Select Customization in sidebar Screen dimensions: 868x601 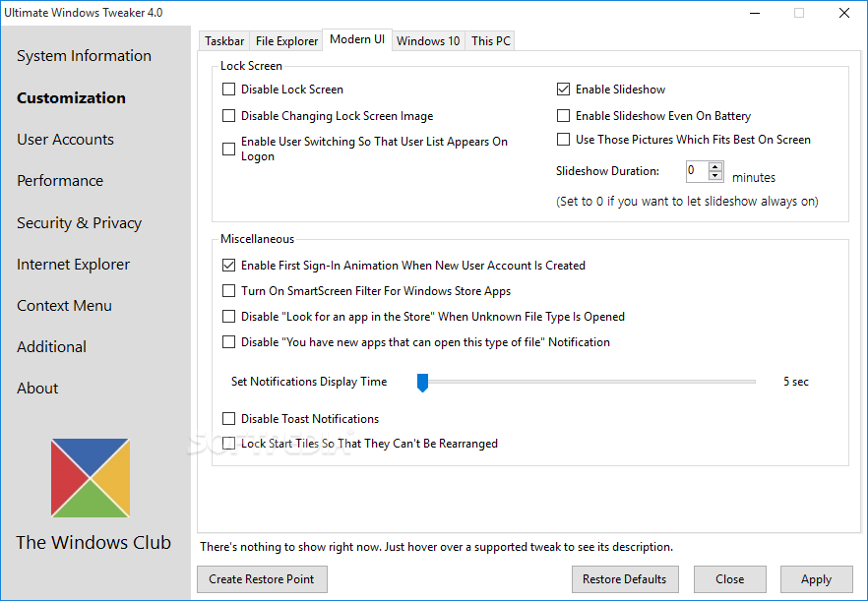(x=71, y=98)
